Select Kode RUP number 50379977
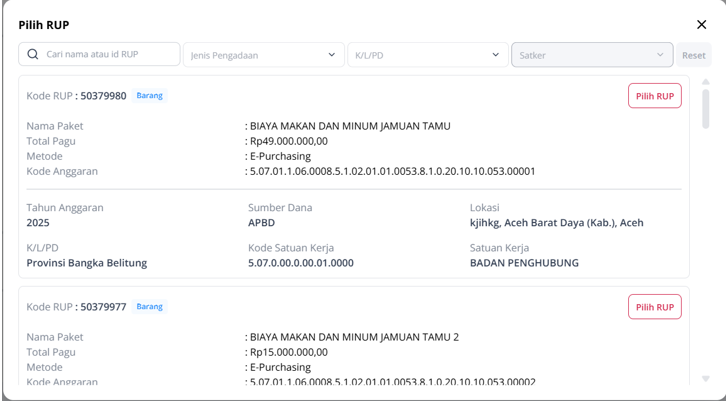Viewport: 726px width, 401px height. pos(103,307)
